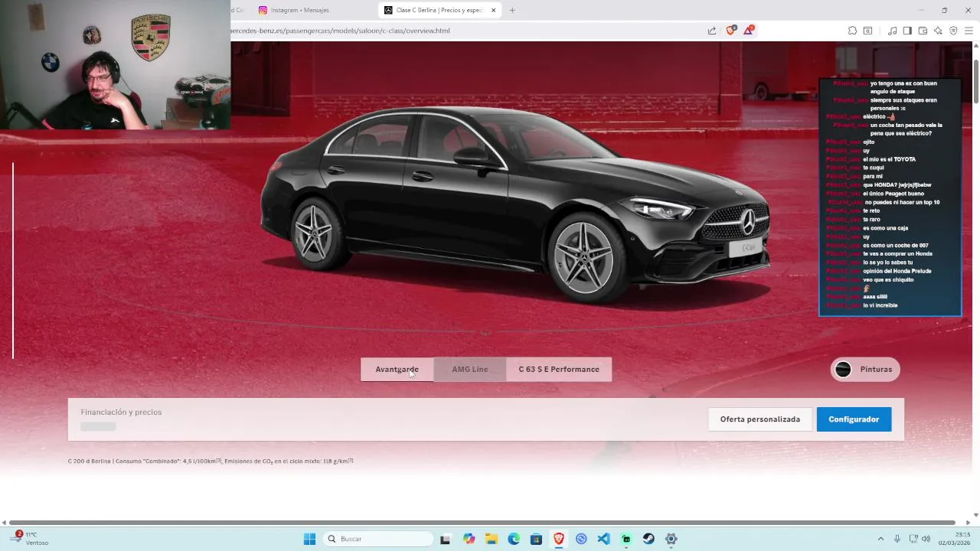Click the C 200 d Berlina consumption note
The width and height of the screenshot is (980, 551).
[x=211, y=461]
